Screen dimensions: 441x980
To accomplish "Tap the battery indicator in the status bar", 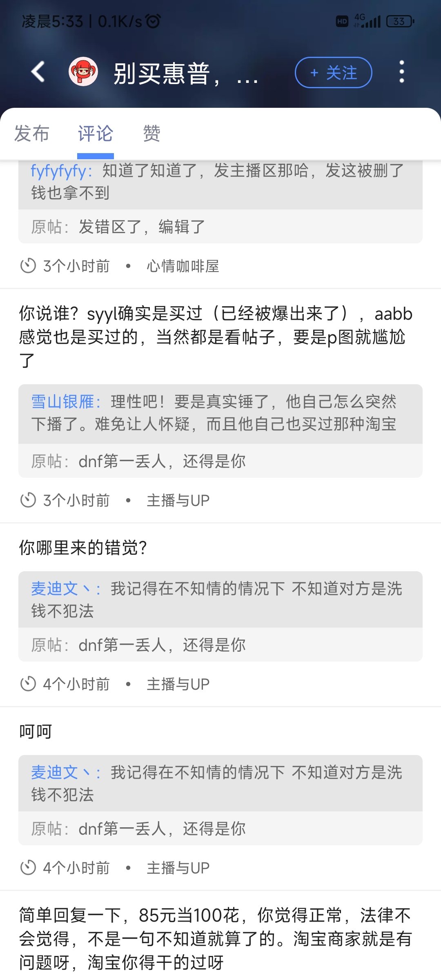I will click(x=400, y=21).
